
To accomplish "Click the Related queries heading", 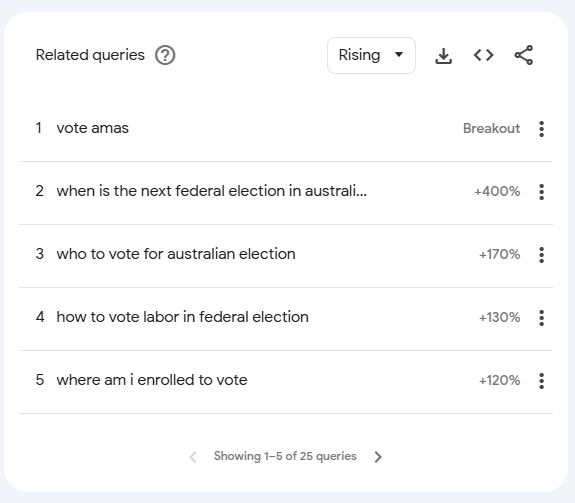I will (90, 55).
